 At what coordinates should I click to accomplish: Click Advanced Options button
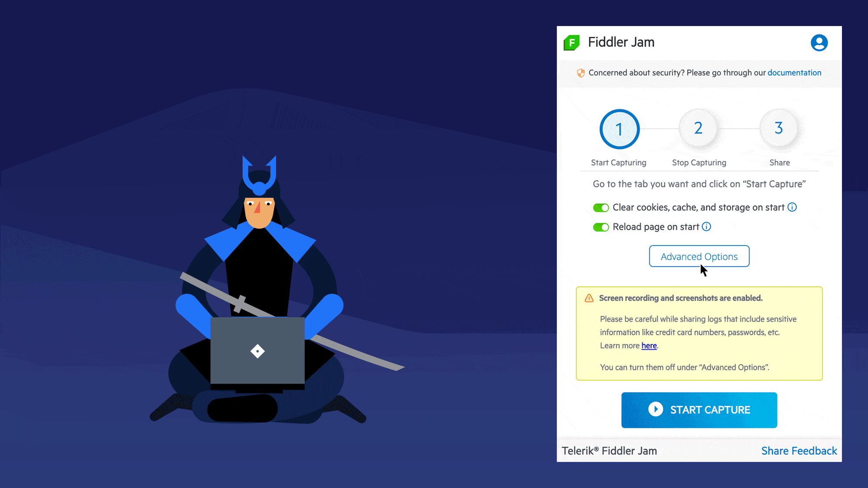[x=699, y=256]
